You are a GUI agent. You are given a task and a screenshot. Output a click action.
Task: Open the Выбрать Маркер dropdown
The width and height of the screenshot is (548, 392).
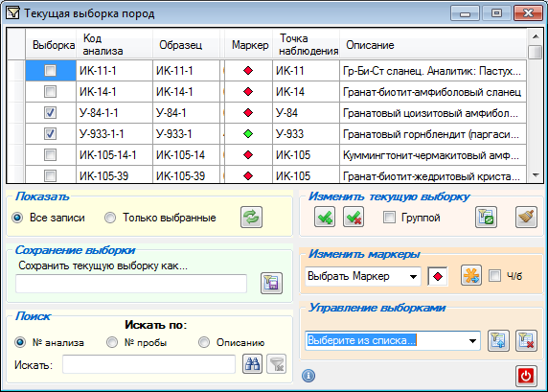coord(363,276)
